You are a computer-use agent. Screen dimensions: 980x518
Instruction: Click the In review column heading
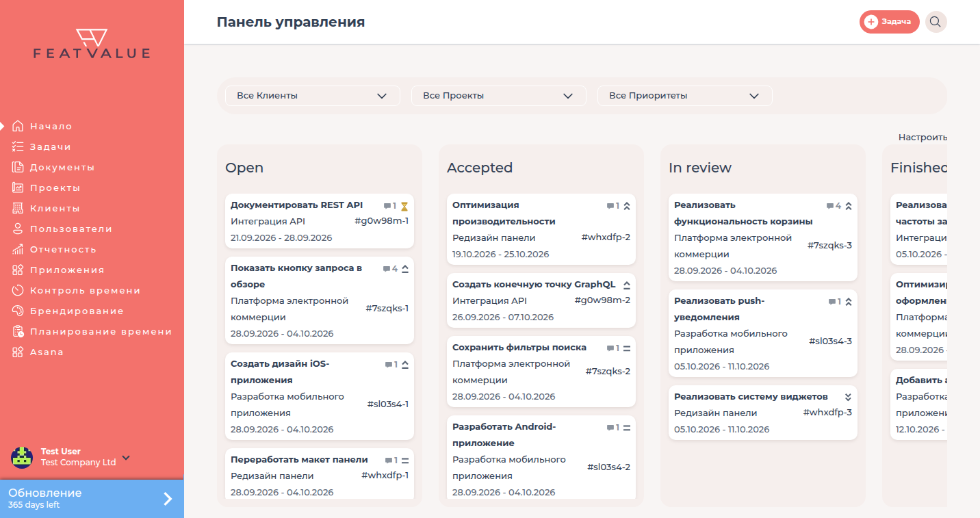[700, 168]
